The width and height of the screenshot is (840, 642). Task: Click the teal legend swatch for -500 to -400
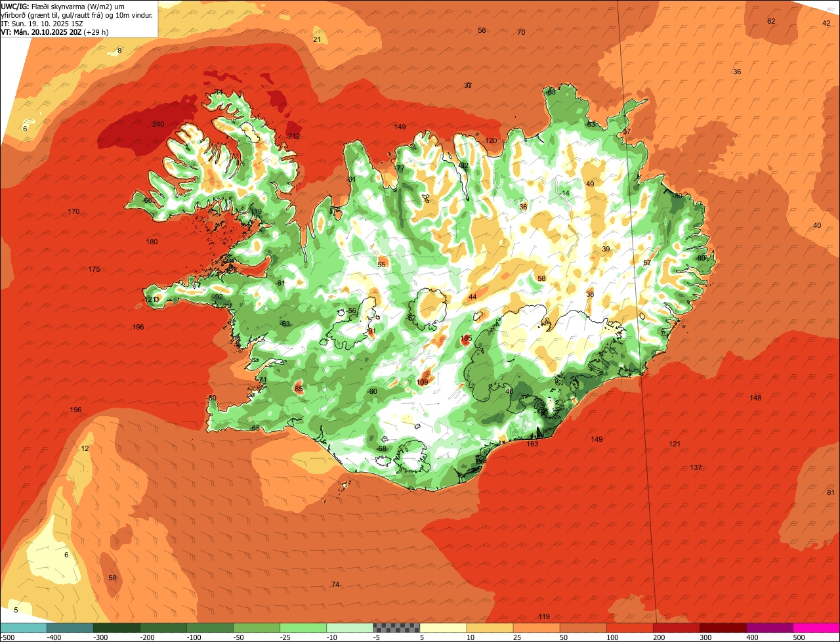tap(23, 628)
